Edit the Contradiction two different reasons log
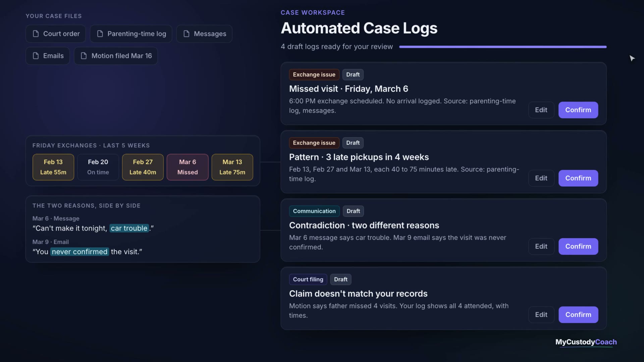Image resolution: width=644 pixels, height=362 pixels. [x=541, y=246]
